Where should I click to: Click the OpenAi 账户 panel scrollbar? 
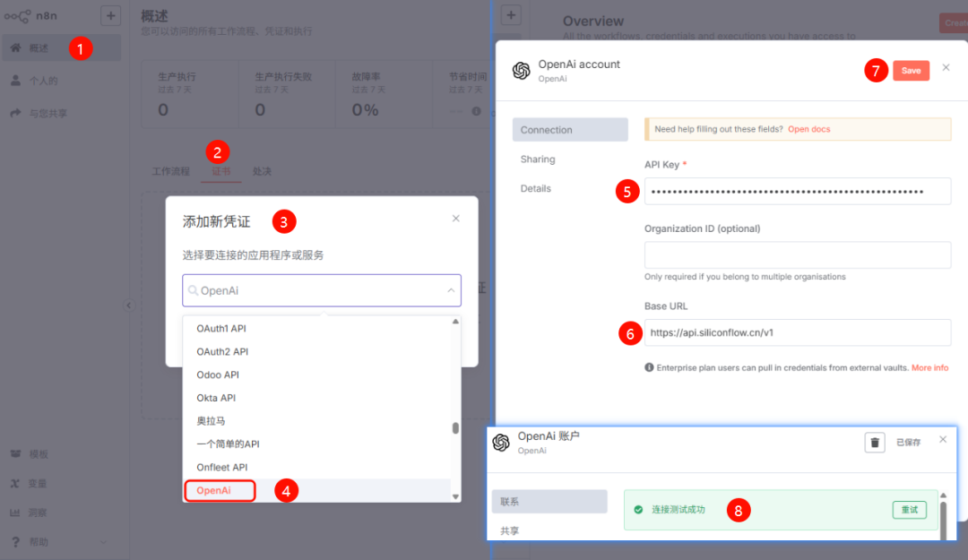943,519
